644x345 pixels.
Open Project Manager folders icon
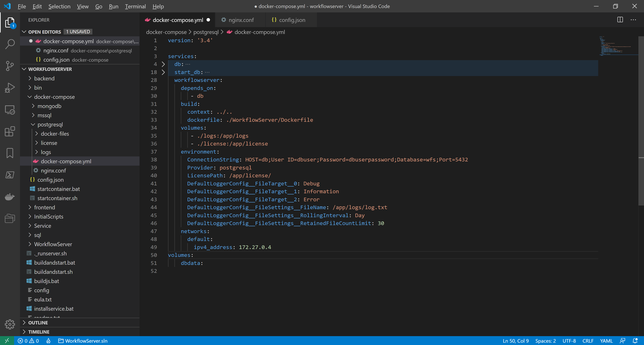[10, 218]
